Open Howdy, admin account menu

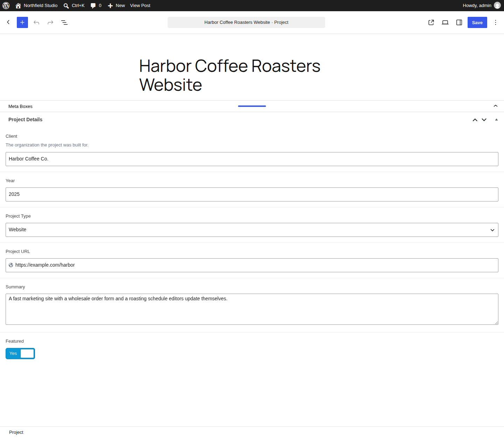click(481, 6)
